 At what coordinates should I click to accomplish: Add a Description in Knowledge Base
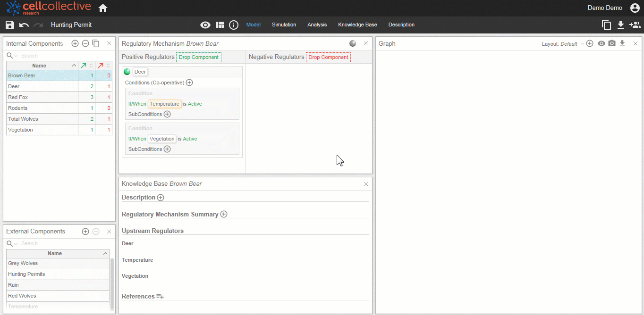[x=161, y=198]
